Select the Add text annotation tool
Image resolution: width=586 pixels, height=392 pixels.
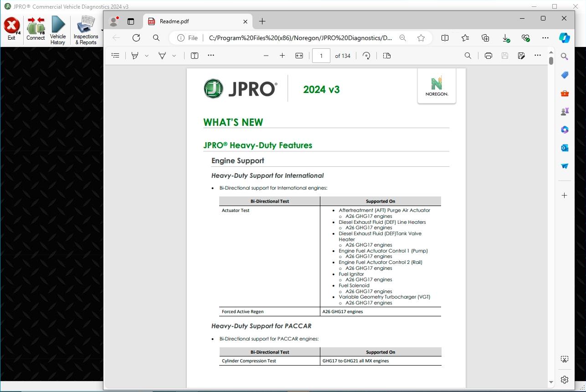[194, 55]
